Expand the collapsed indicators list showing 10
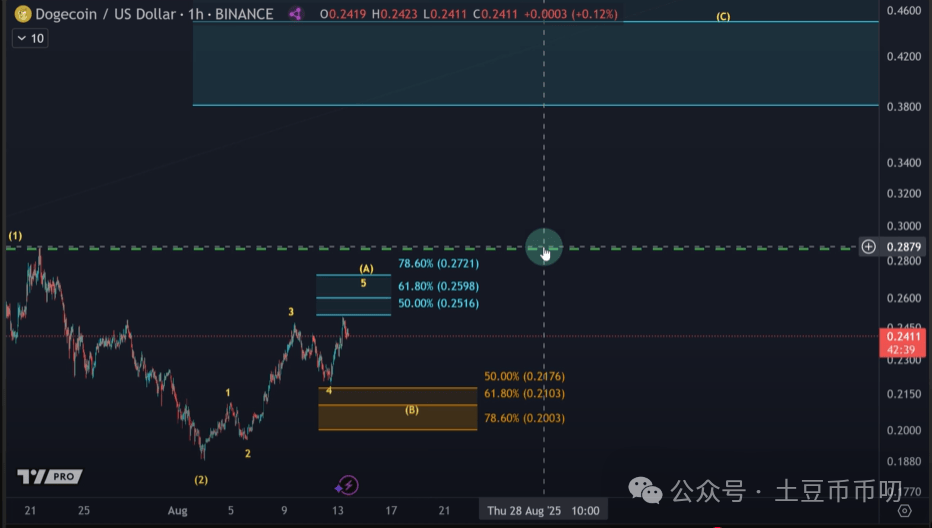Screen dimensions: 932x528 click(30, 39)
